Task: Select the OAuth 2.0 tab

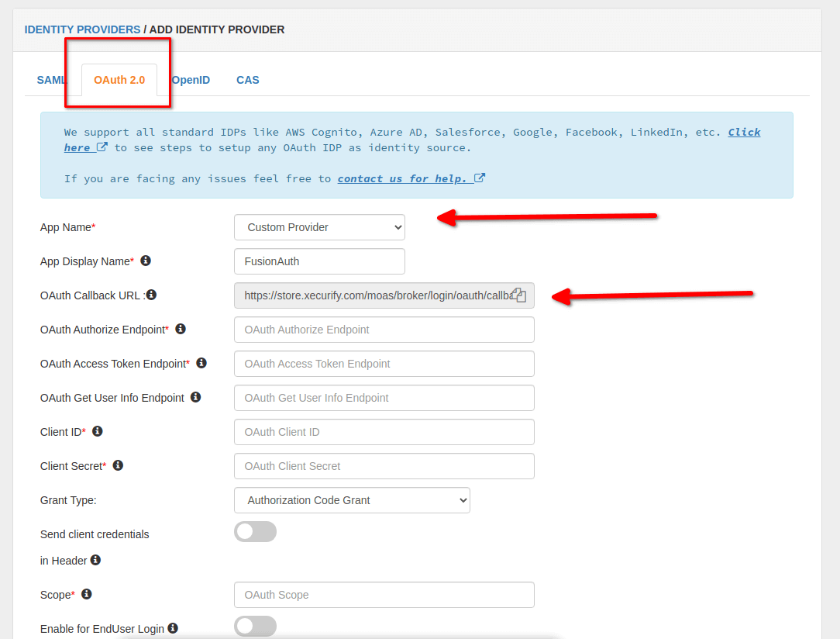Action: click(119, 80)
